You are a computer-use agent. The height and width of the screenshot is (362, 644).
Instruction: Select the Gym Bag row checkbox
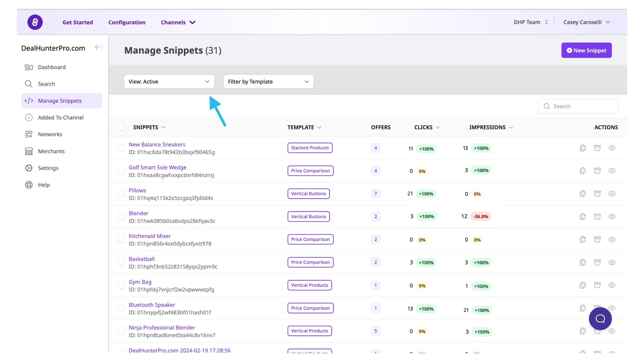[x=121, y=285]
